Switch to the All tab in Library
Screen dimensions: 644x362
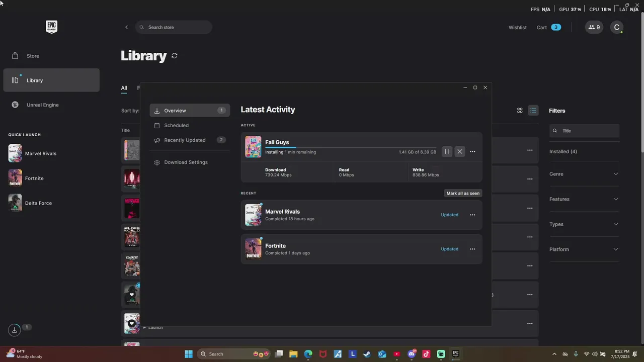(x=124, y=88)
